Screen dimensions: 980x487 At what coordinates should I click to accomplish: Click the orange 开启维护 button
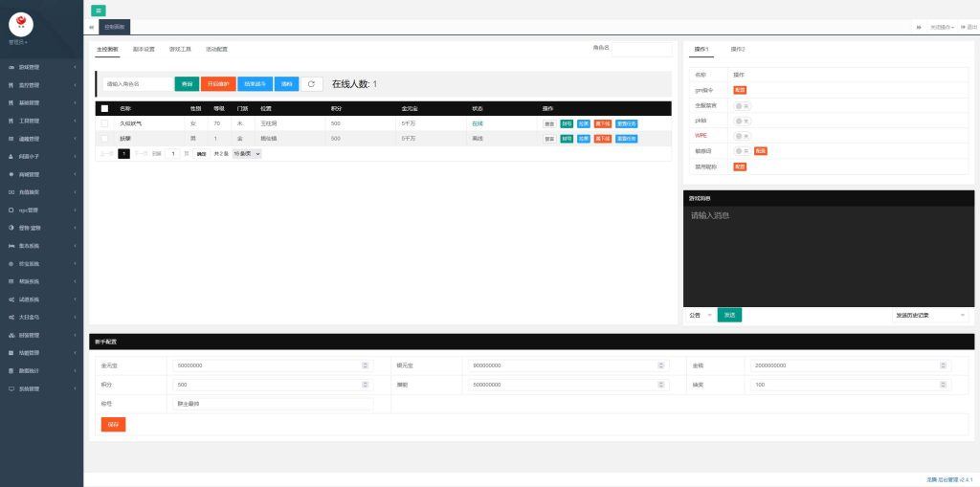click(218, 84)
